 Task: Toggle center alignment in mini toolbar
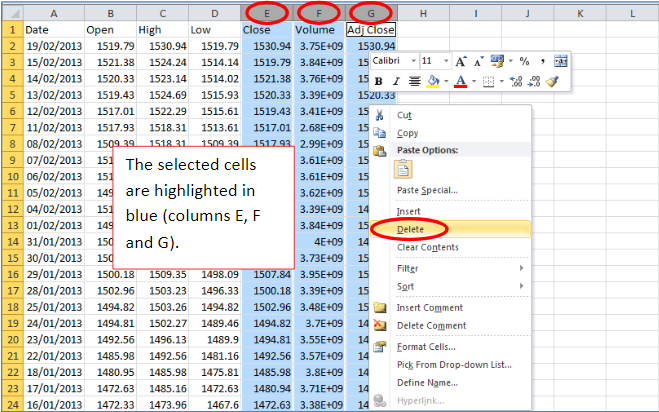413,81
